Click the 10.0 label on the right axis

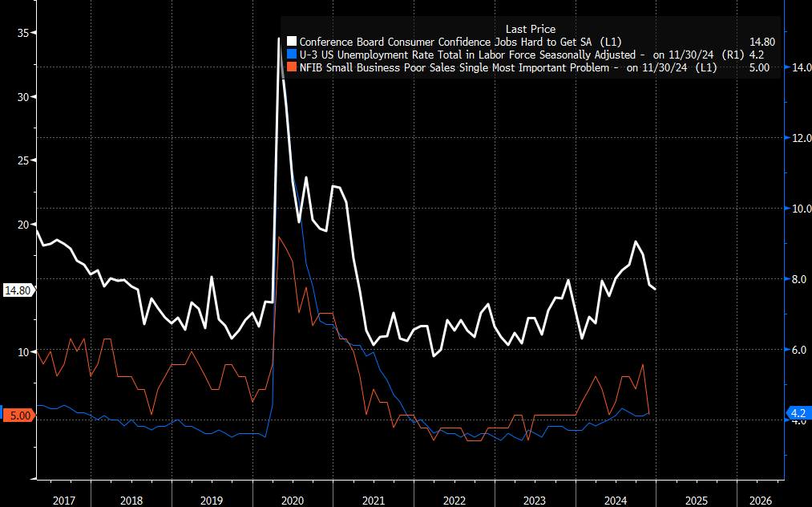click(802, 209)
